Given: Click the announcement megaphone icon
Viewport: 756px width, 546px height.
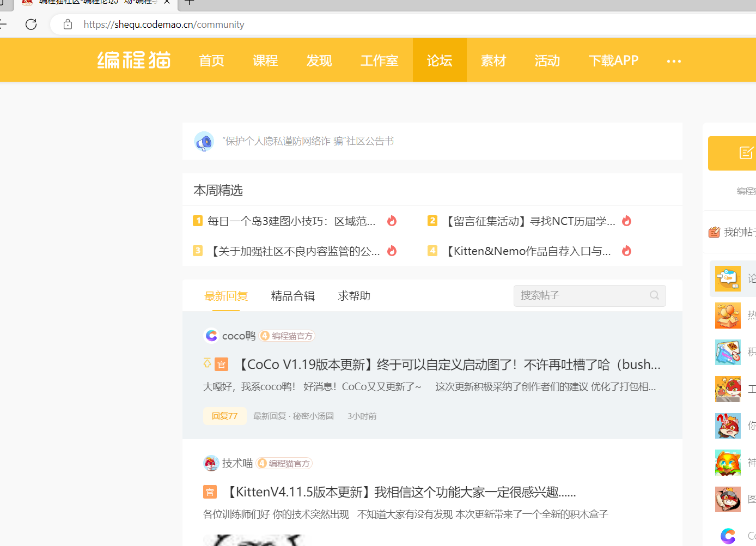Looking at the screenshot, I should (x=204, y=142).
